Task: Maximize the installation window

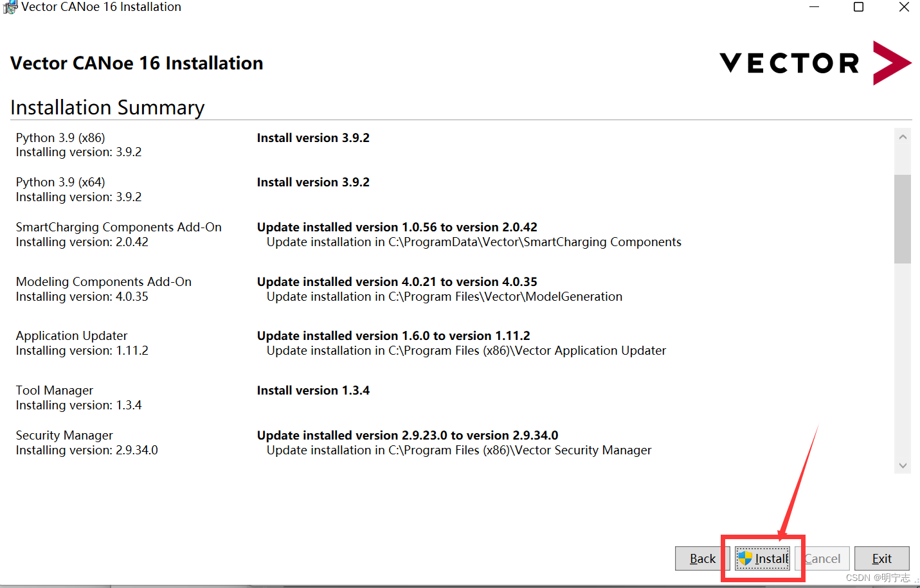Action: point(858,7)
